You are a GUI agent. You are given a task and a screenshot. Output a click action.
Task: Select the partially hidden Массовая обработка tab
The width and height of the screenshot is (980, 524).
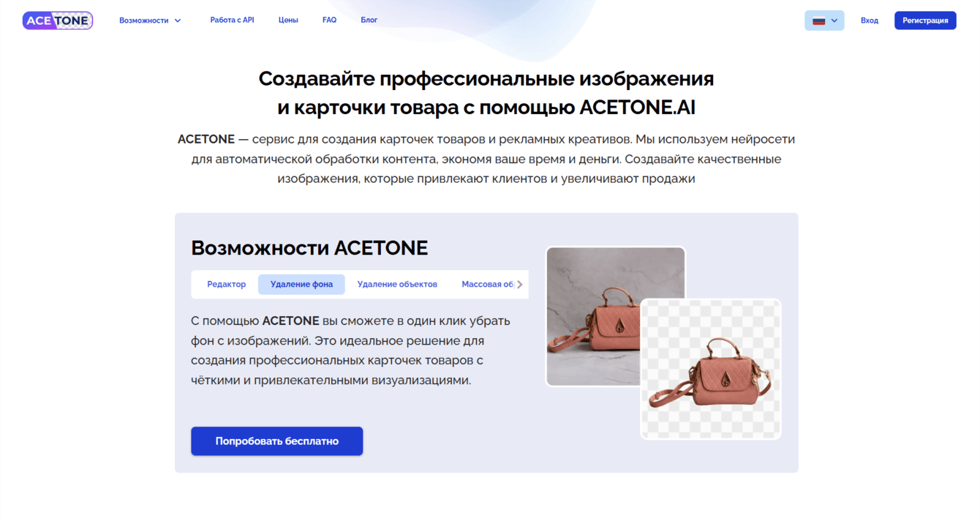pos(487,285)
